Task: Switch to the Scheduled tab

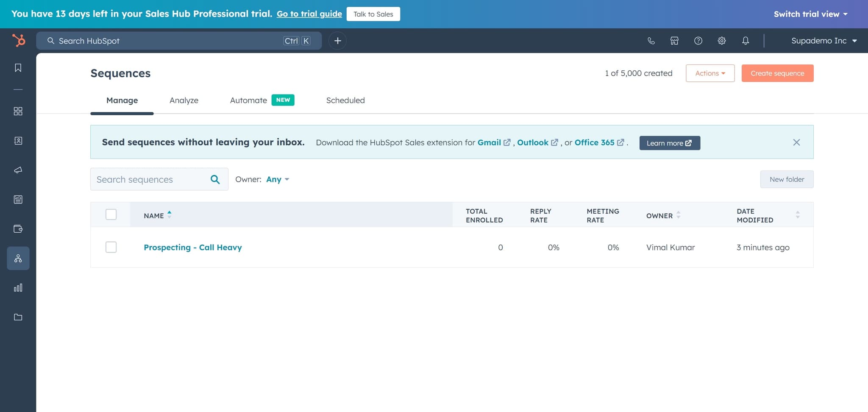Action: 345,100
